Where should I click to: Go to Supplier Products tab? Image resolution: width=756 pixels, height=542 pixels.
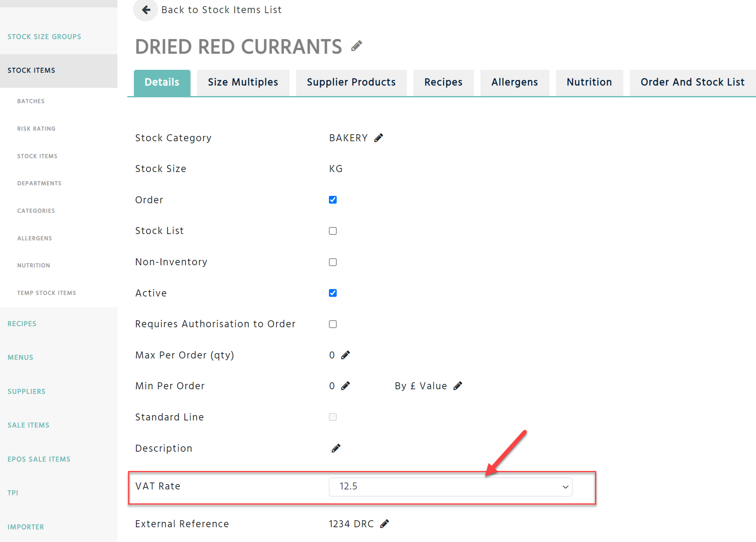pyautogui.click(x=351, y=83)
